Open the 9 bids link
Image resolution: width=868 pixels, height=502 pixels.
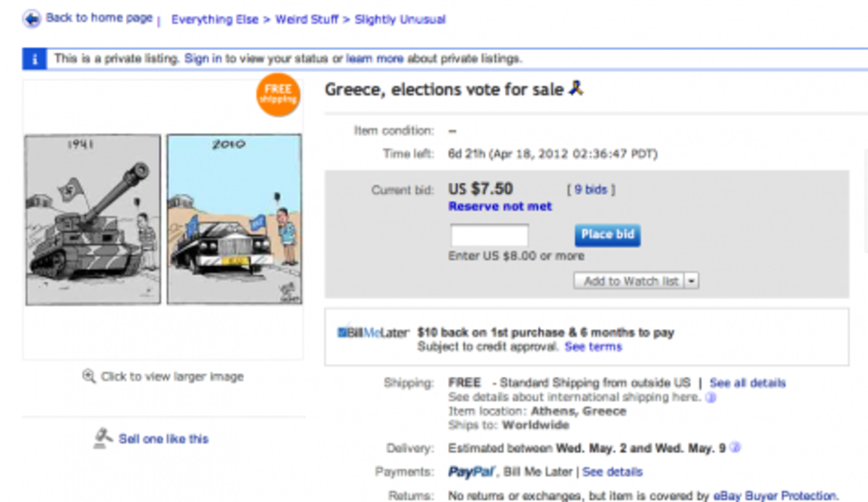[591, 190]
